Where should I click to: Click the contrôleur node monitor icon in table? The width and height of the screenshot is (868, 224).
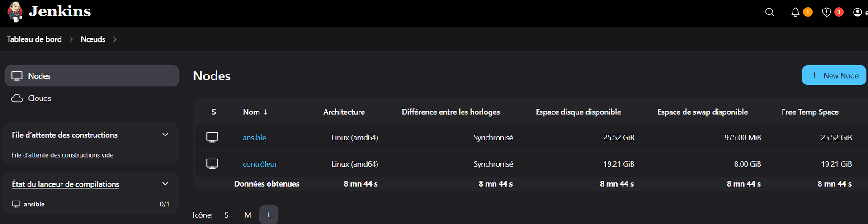coord(212,163)
